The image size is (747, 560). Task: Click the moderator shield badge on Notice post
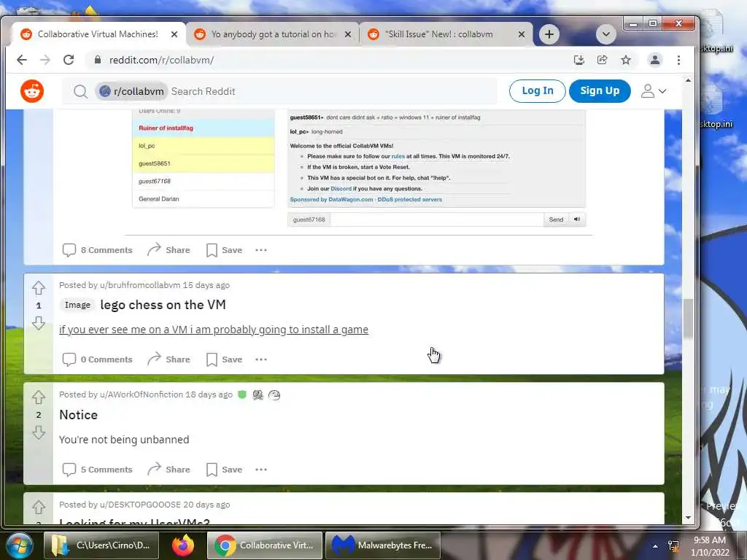(242, 394)
